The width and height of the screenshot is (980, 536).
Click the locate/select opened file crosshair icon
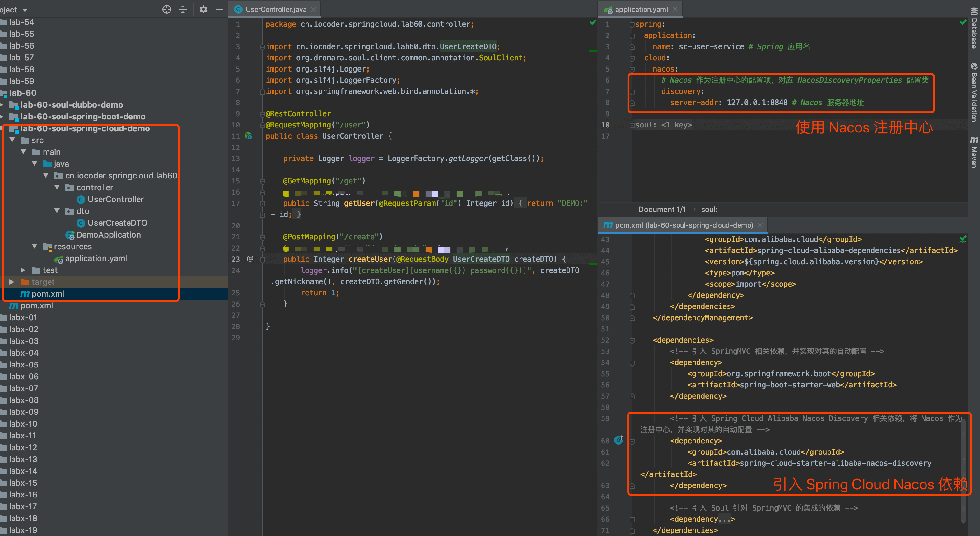[167, 10]
